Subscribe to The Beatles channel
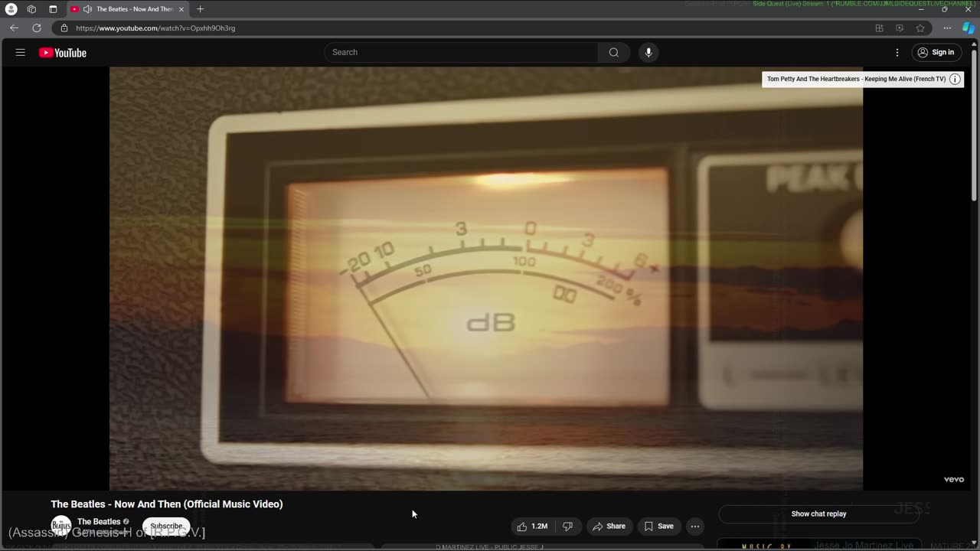The width and height of the screenshot is (980, 551). click(166, 527)
